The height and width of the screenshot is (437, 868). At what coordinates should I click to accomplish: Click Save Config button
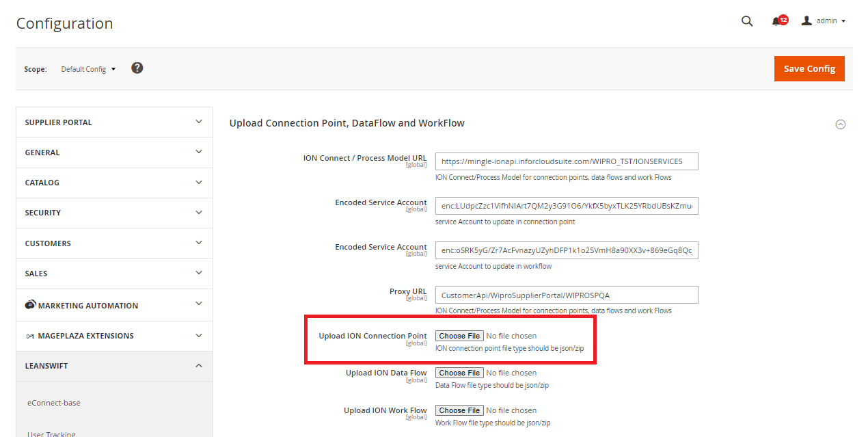pos(809,68)
